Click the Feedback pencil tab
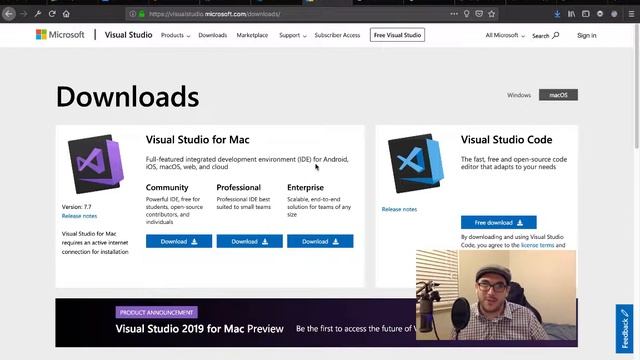Viewport: 640px width, 360px height. [624, 329]
